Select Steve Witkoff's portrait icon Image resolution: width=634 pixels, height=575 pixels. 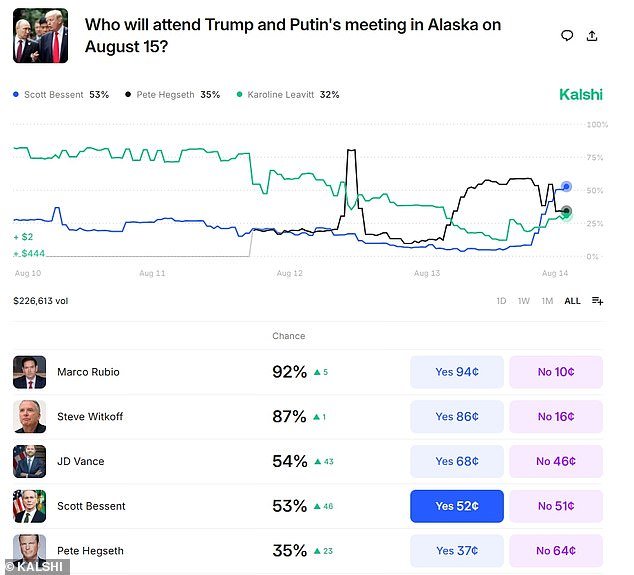pyautogui.click(x=29, y=416)
